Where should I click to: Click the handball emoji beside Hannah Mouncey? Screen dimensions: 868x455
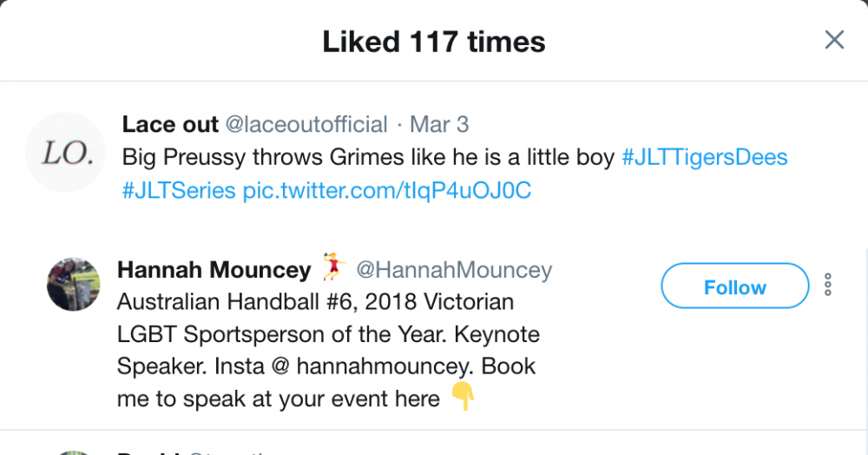(334, 268)
